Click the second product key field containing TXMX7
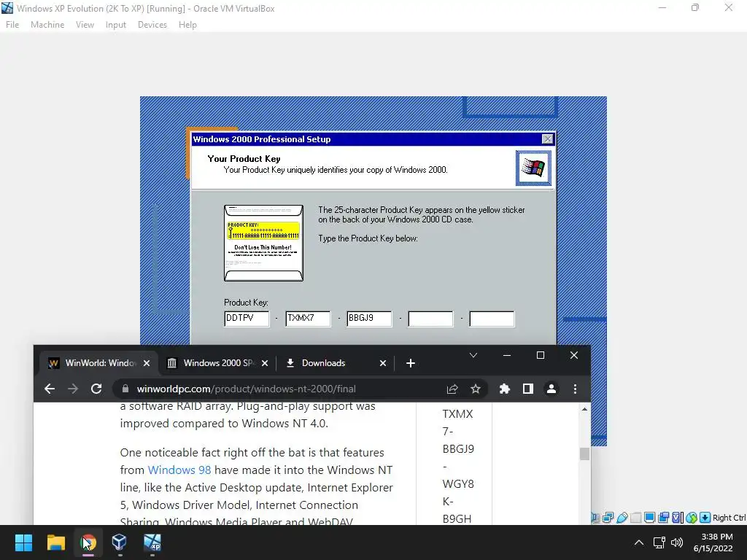Screen dimensions: 747x560 coord(308,319)
